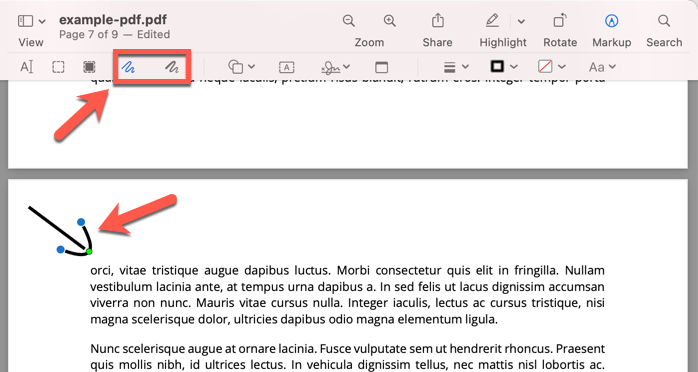The image size is (698, 372).
Task: Expand the View options chevron
Action: pos(42,21)
